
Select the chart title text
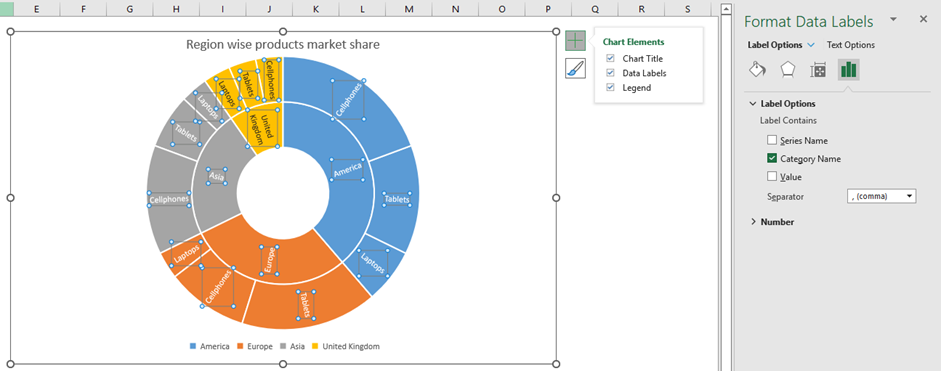pos(283,44)
